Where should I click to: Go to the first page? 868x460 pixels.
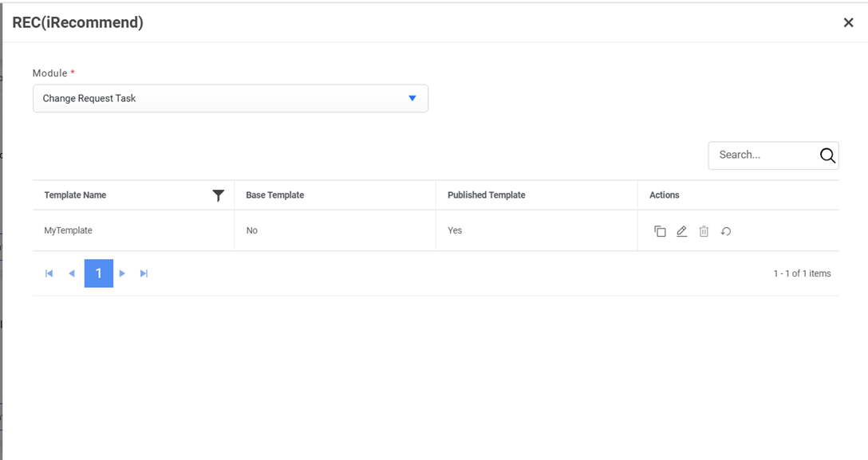[49, 273]
